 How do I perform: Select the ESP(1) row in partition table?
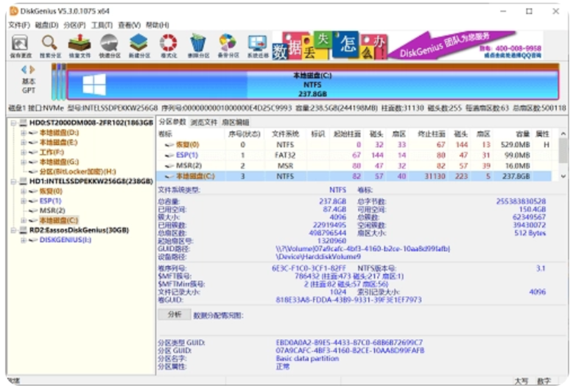point(354,155)
